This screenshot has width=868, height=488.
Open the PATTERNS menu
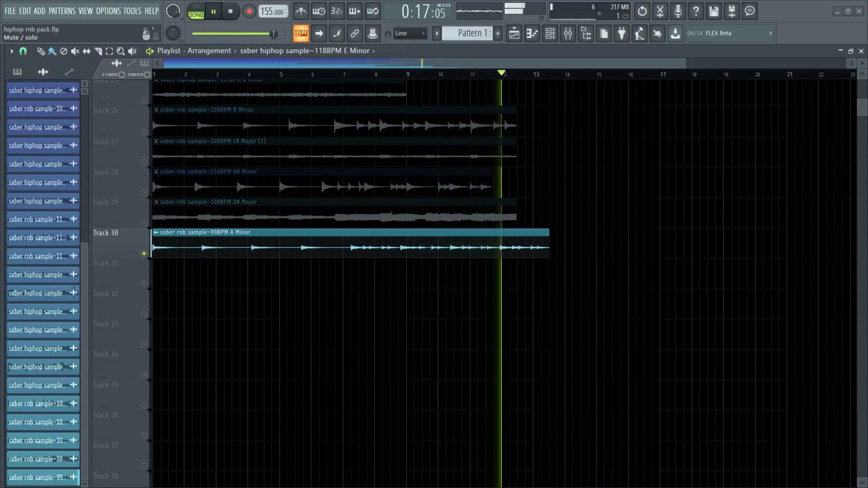point(62,11)
